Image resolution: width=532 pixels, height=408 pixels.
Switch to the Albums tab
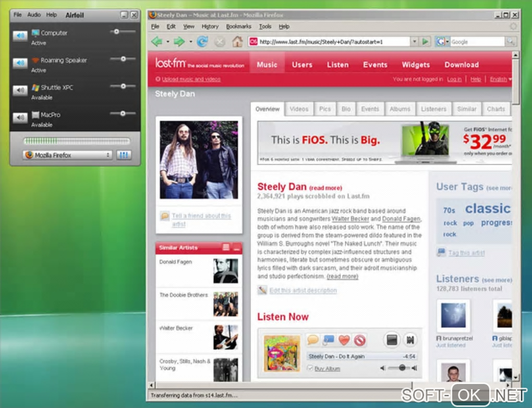pos(400,109)
